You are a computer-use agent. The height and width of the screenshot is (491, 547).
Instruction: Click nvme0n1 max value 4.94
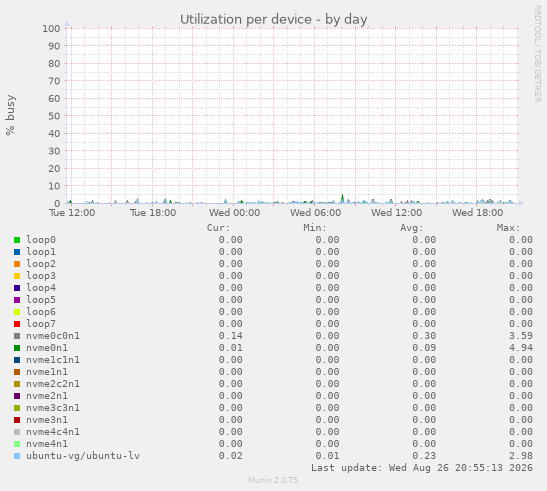[x=521, y=348]
